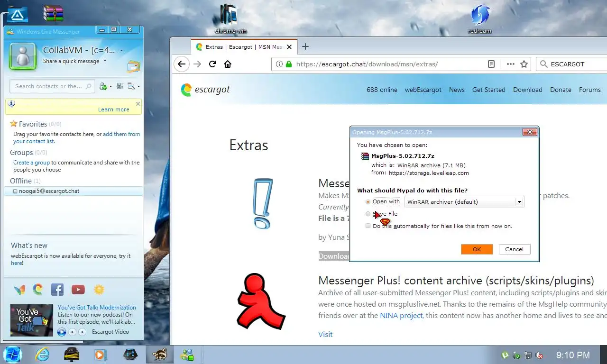Check Do this automatically for files

368,226
